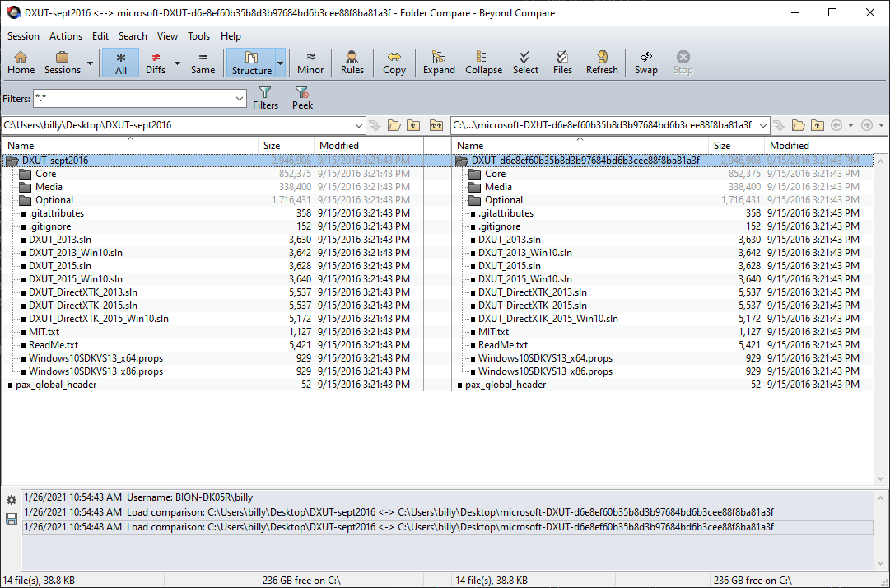This screenshot has width=890, height=588.
Task: Sort left pane by Size column header
Action: 286,145
